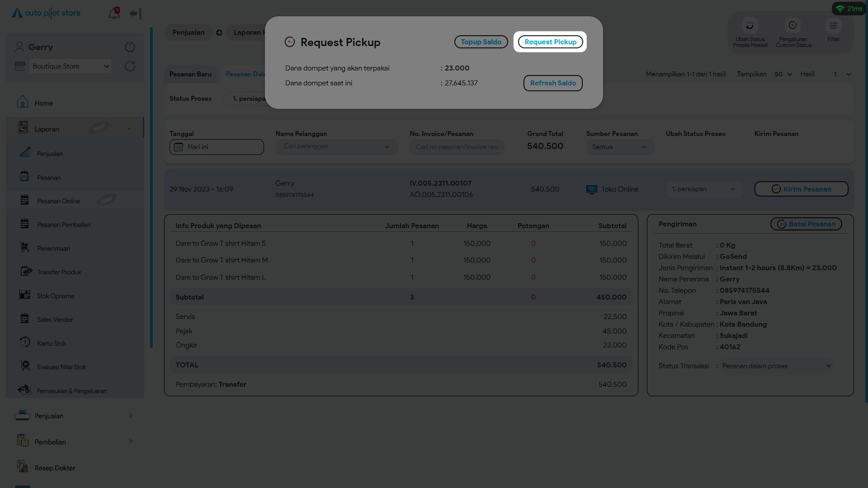The image size is (868, 488).
Task: Open the Boutique Store dropdown
Action: 70,66
